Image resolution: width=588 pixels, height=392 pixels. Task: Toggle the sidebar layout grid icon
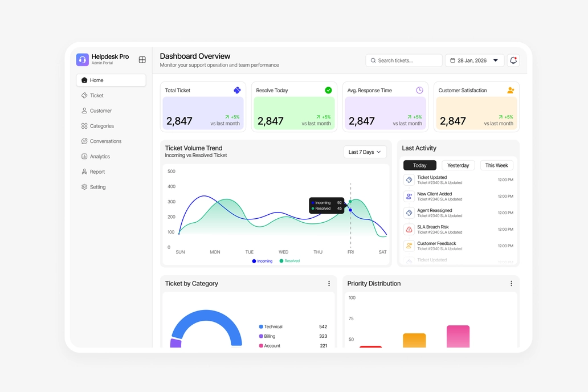coord(142,60)
